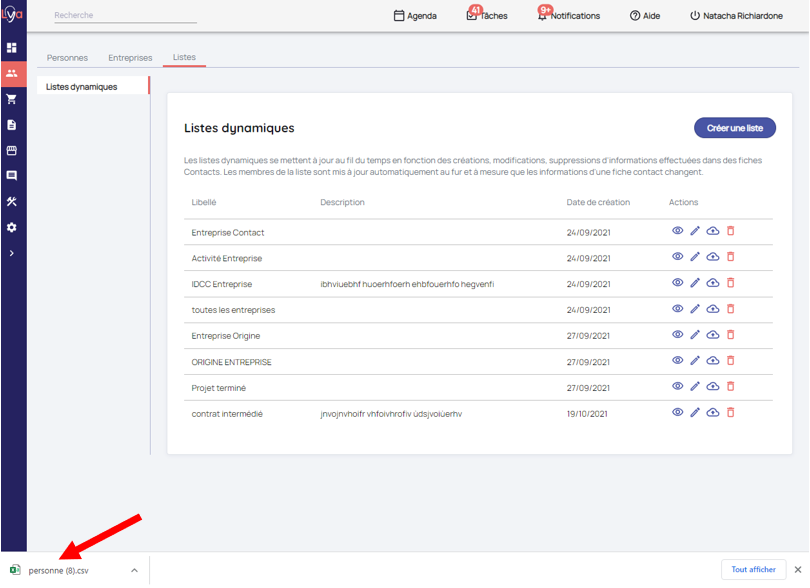
Task: Open the document icon in sidebar
Action: click(x=12, y=125)
